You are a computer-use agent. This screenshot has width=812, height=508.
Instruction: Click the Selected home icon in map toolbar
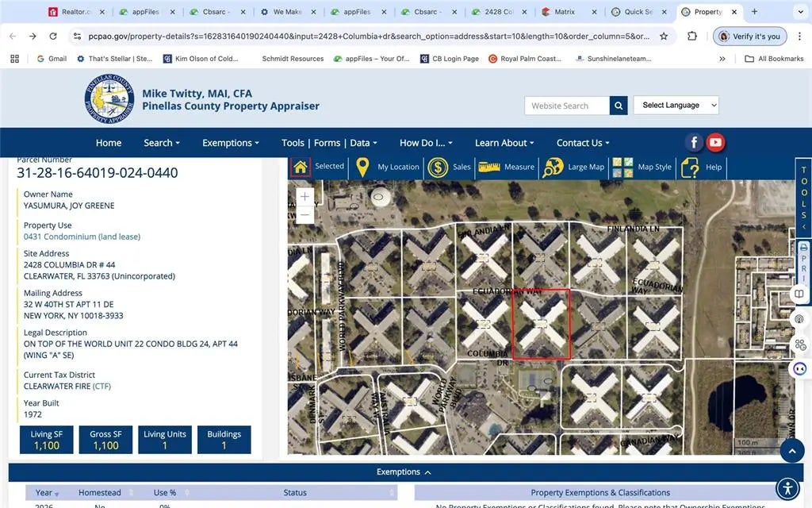301,167
